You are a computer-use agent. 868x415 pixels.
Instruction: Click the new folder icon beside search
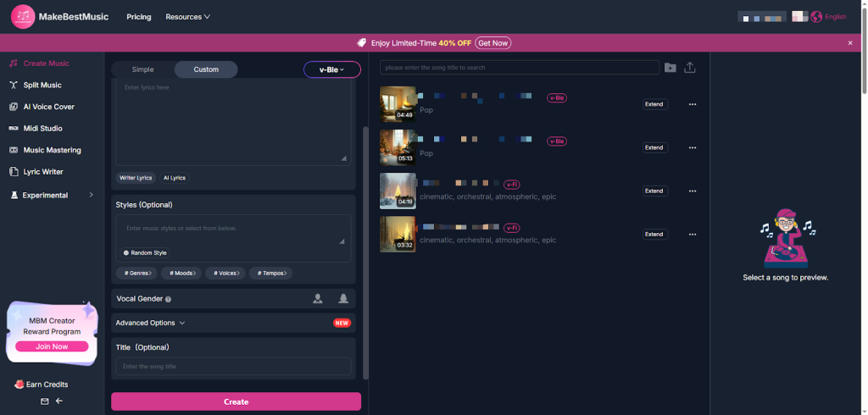(670, 68)
